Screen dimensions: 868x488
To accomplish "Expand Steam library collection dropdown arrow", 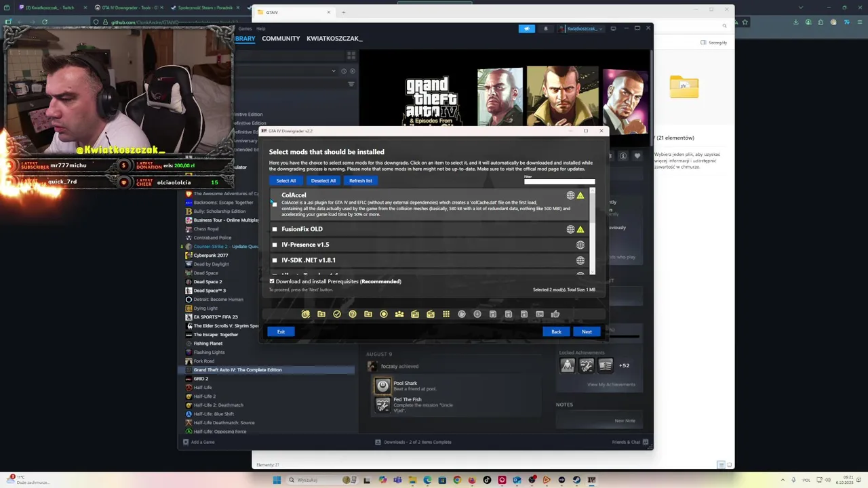I will (x=334, y=70).
